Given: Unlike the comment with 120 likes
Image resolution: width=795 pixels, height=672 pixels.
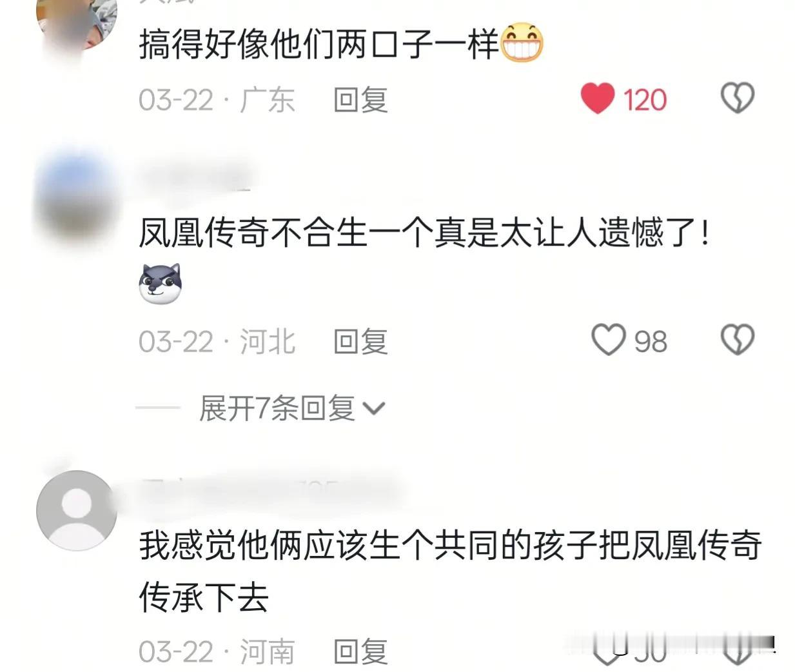Looking at the screenshot, I should point(597,99).
